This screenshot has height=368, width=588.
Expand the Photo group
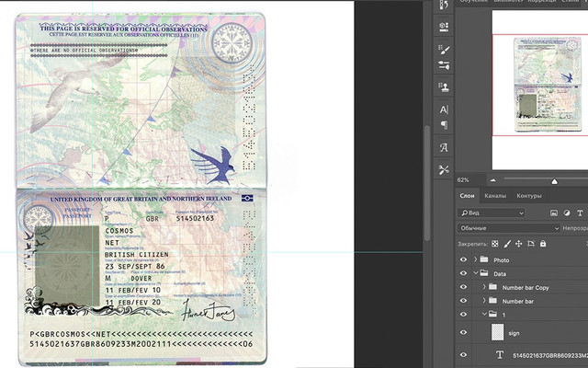click(476, 259)
